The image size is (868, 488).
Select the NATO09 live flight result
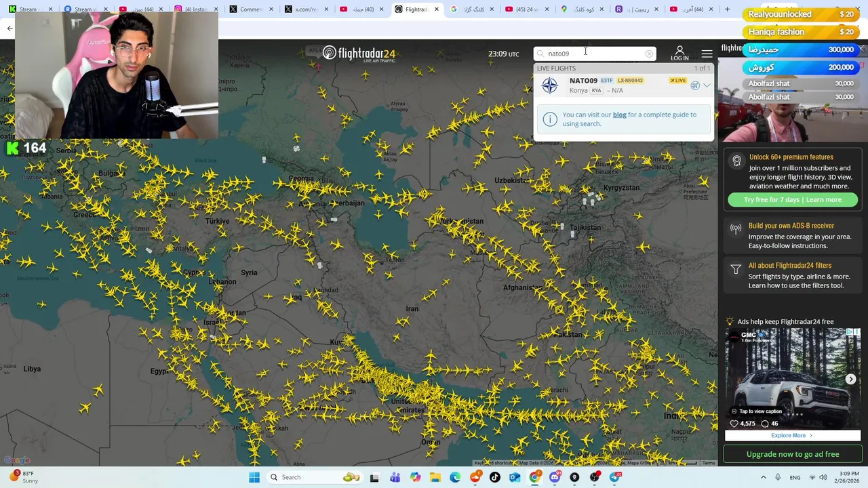click(x=623, y=85)
